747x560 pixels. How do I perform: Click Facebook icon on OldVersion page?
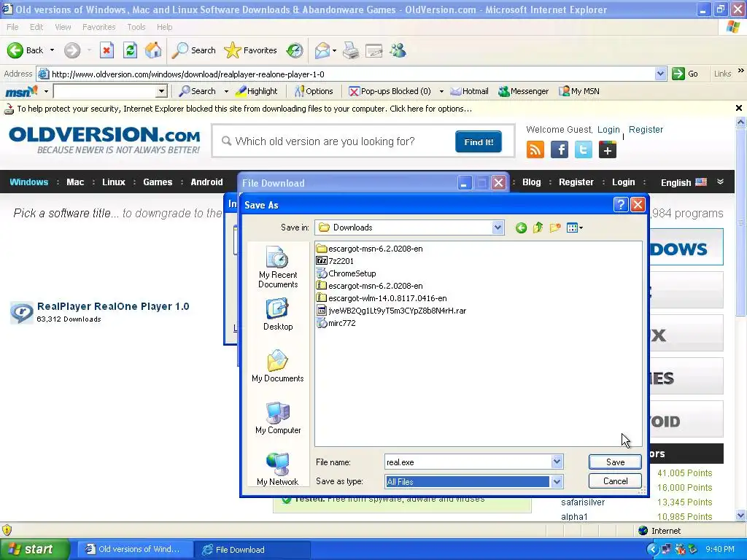pos(560,149)
